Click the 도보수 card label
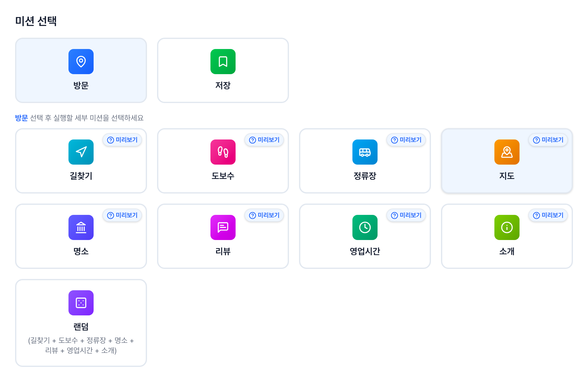 click(223, 176)
